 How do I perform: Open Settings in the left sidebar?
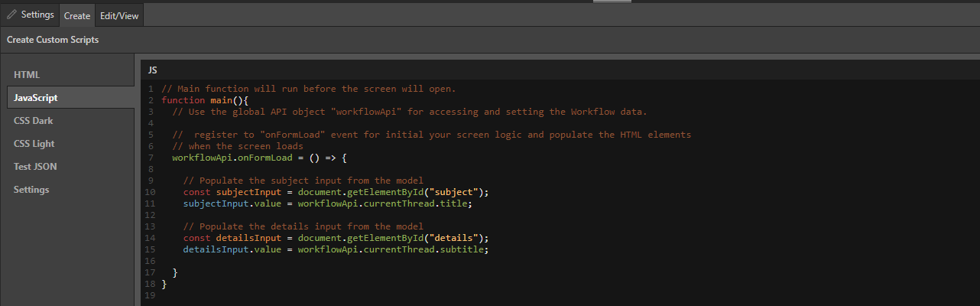31,190
